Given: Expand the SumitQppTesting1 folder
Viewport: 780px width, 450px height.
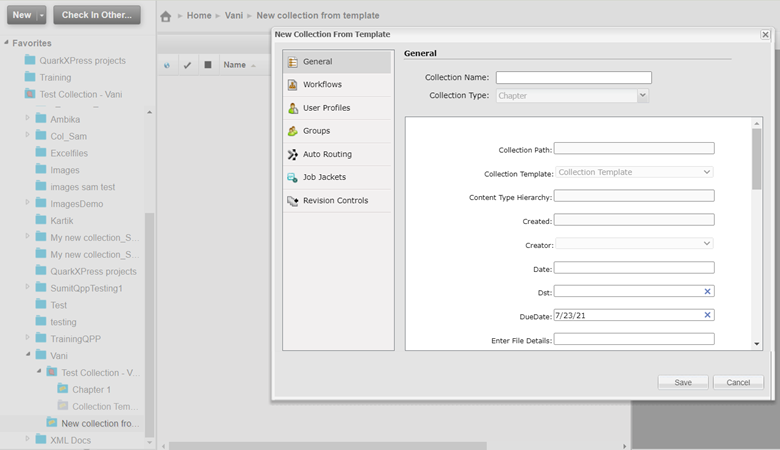Looking at the screenshot, I should (27, 287).
